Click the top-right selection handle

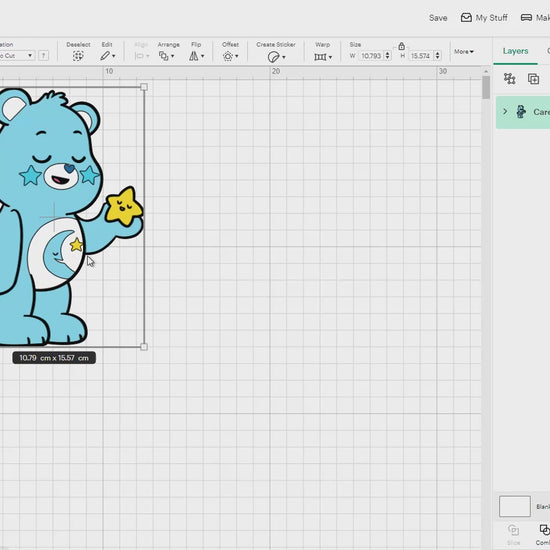pos(144,87)
